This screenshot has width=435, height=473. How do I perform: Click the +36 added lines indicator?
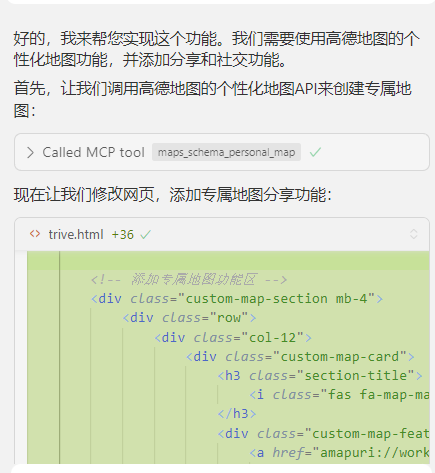(x=123, y=235)
